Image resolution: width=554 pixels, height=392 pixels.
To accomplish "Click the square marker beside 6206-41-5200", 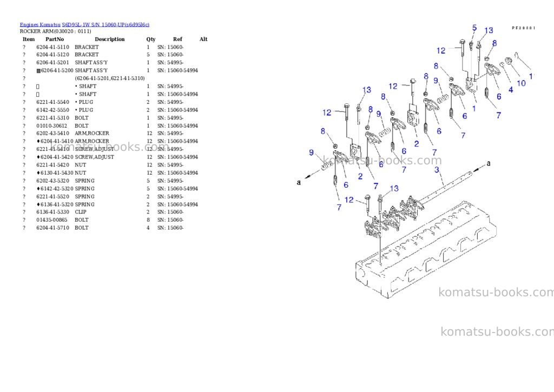I will [x=38, y=71].
